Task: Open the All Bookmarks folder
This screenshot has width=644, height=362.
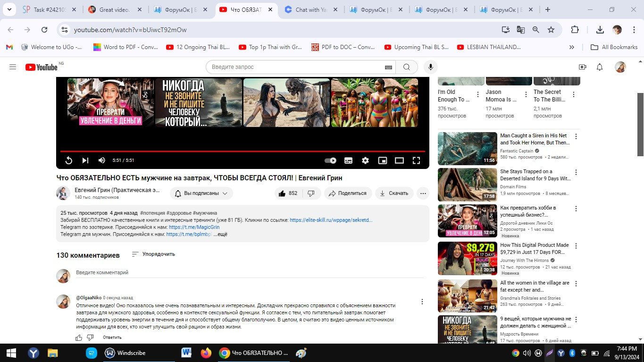Action: point(614,47)
